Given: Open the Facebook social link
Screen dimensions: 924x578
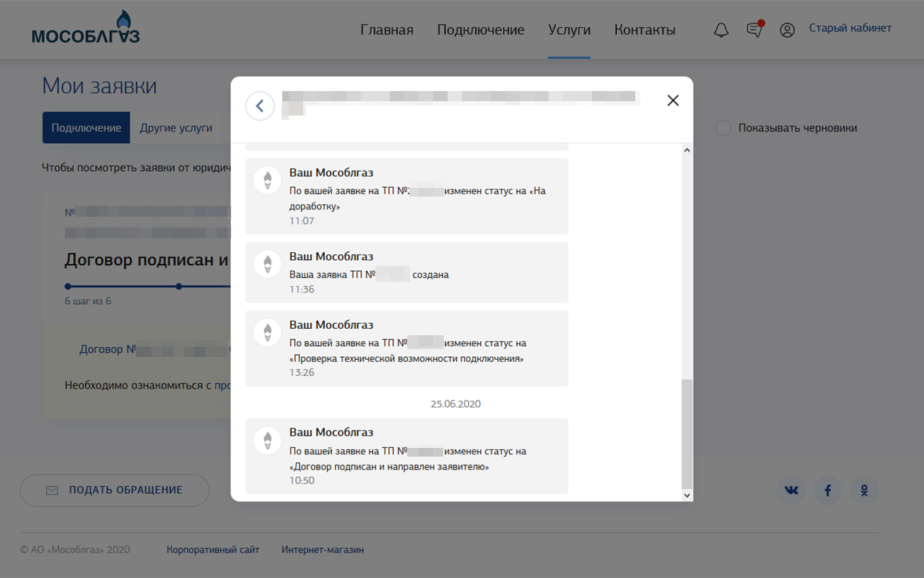Looking at the screenshot, I should click(x=828, y=491).
